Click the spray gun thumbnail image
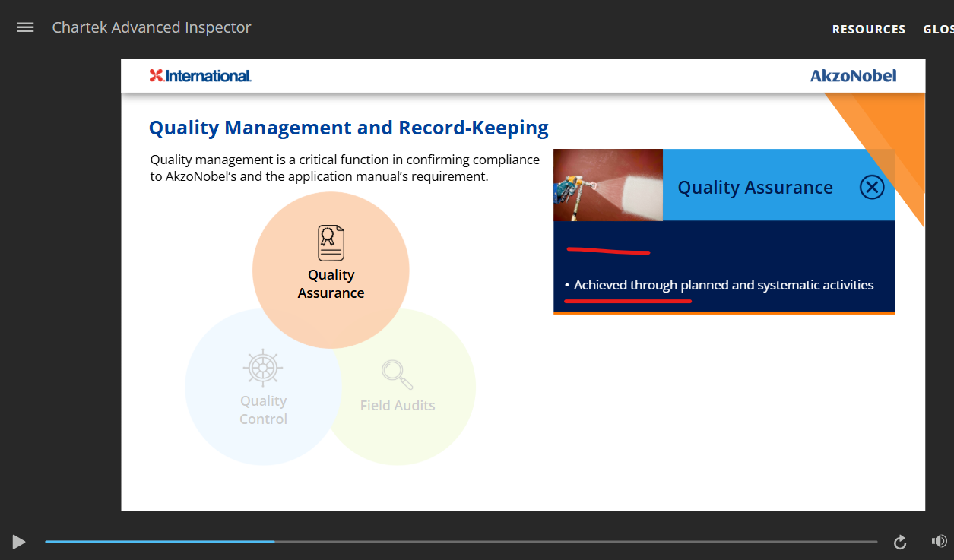954x560 pixels. (608, 185)
